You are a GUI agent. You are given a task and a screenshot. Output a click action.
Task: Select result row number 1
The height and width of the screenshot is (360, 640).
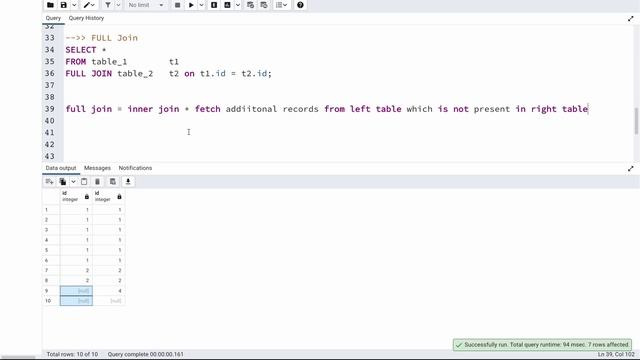click(x=51, y=209)
